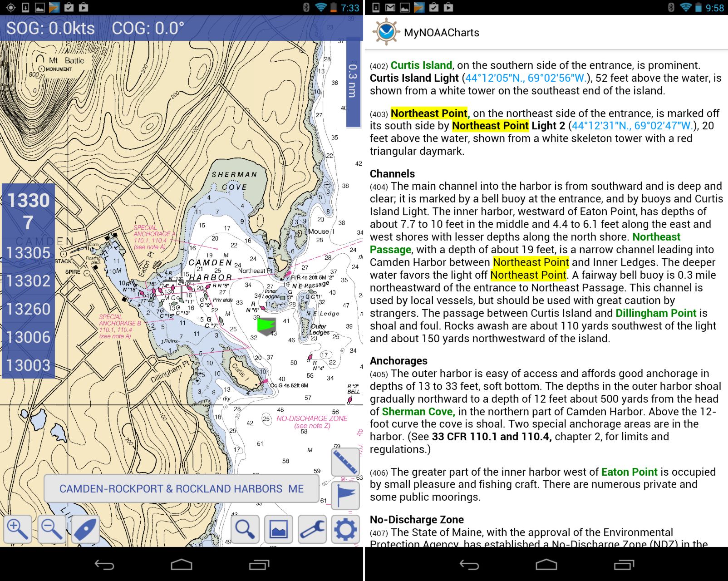
Task: Tap the highlighted Northeast Point paragraph title
Action: [x=430, y=113]
